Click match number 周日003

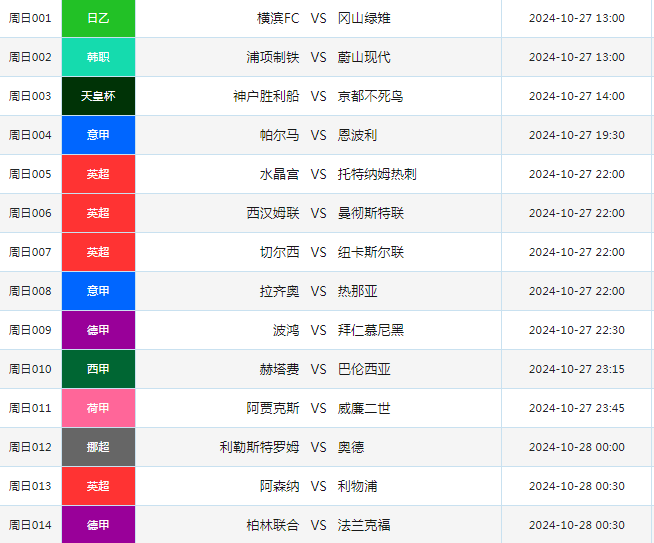tap(30, 96)
